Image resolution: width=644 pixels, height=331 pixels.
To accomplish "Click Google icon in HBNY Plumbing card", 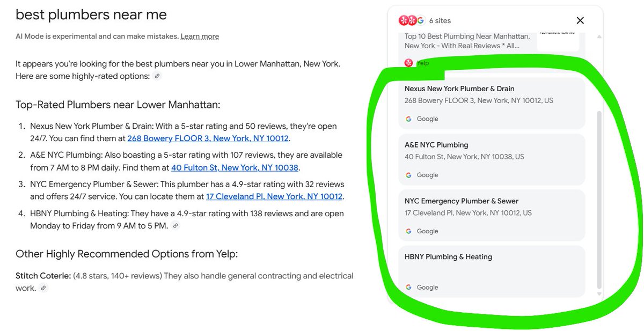I will point(408,287).
